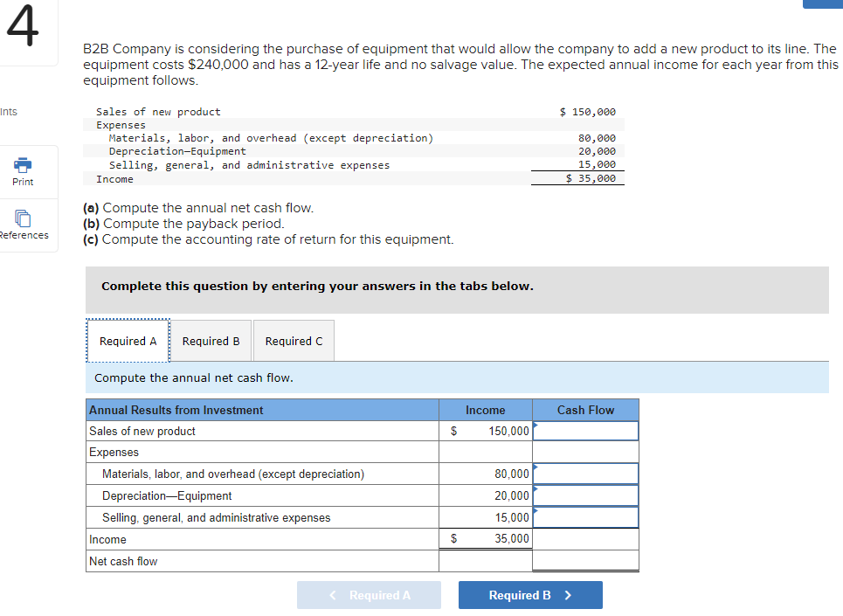
Task: Click the blue Required B next button
Action: pyautogui.click(x=530, y=595)
